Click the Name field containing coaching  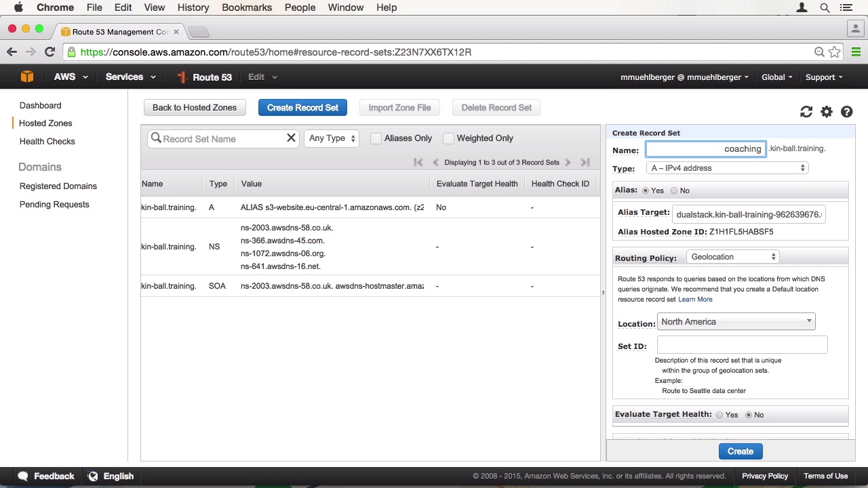[x=706, y=149]
